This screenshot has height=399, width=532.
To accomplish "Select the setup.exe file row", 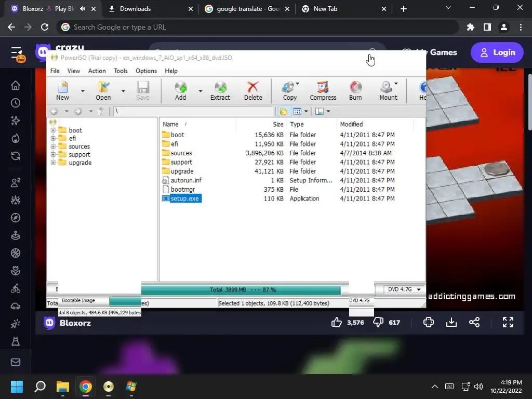I will [278, 198].
